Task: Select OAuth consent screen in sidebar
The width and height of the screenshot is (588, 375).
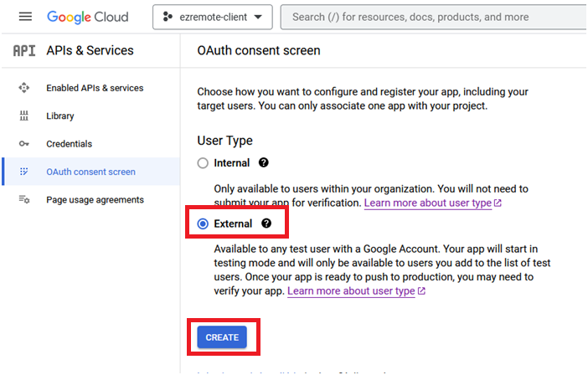Action: [x=90, y=172]
